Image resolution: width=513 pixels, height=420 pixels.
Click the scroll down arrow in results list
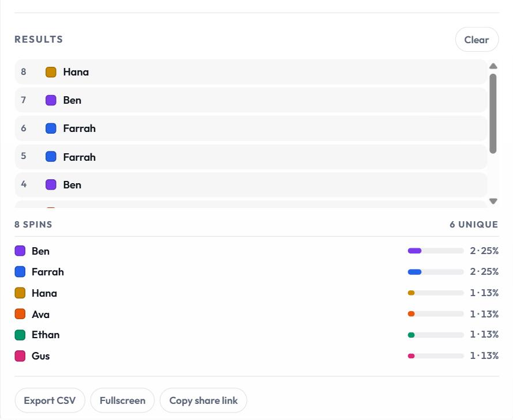pyautogui.click(x=493, y=201)
